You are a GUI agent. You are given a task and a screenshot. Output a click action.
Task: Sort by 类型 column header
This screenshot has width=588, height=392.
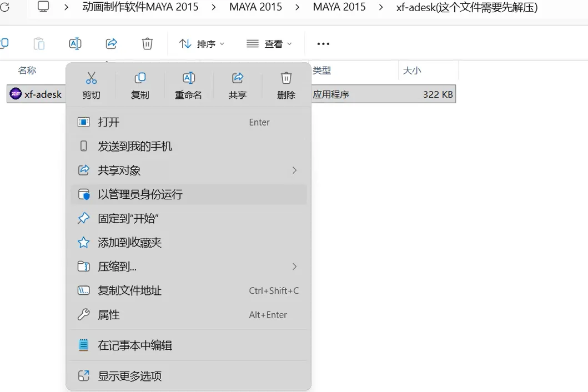(321, 70)
